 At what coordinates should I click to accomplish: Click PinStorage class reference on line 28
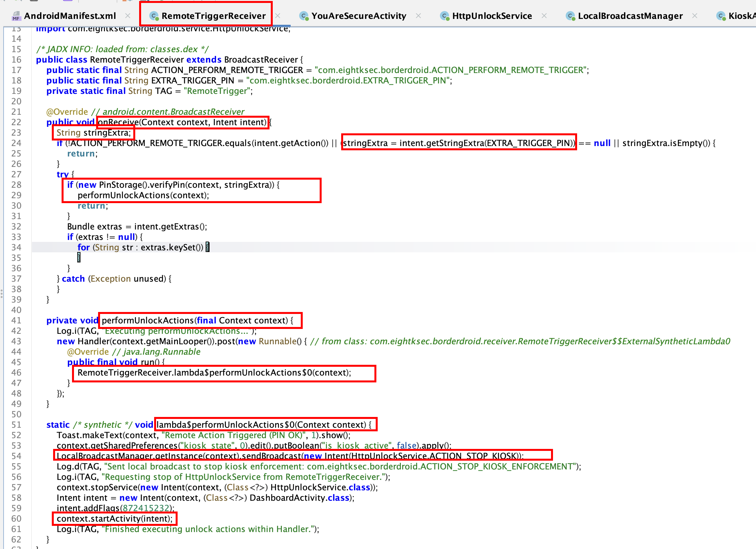pos(120,185)
